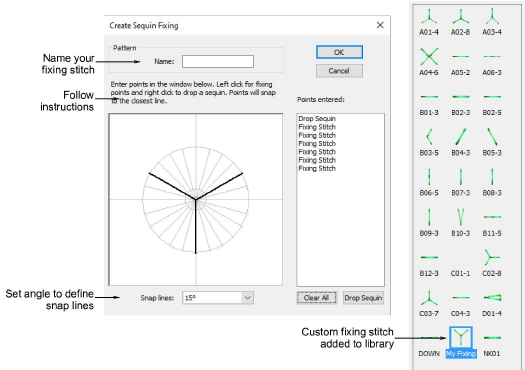Open the Snap lines angle dropdown
The image size is (525, 370).
tap(247, 298)
